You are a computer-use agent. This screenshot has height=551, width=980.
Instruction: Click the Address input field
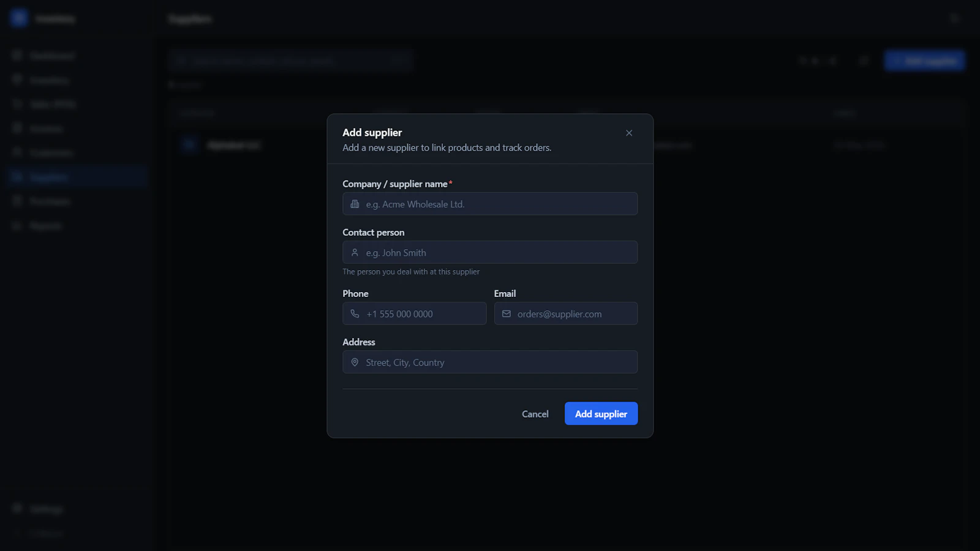click(490, 362)
